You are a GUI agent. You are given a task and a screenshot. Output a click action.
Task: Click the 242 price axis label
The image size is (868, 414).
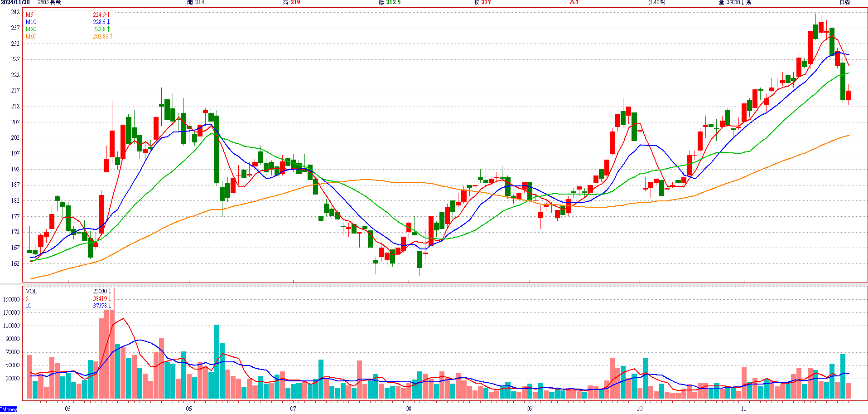click(x=15, y=12)
